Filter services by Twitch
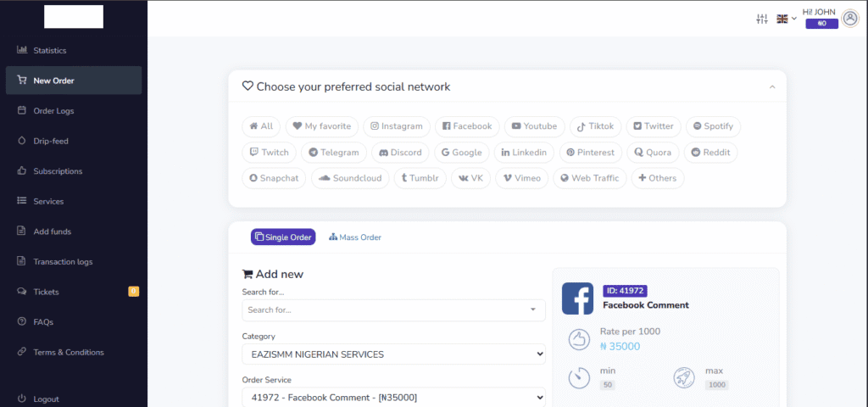 [269, 153]
